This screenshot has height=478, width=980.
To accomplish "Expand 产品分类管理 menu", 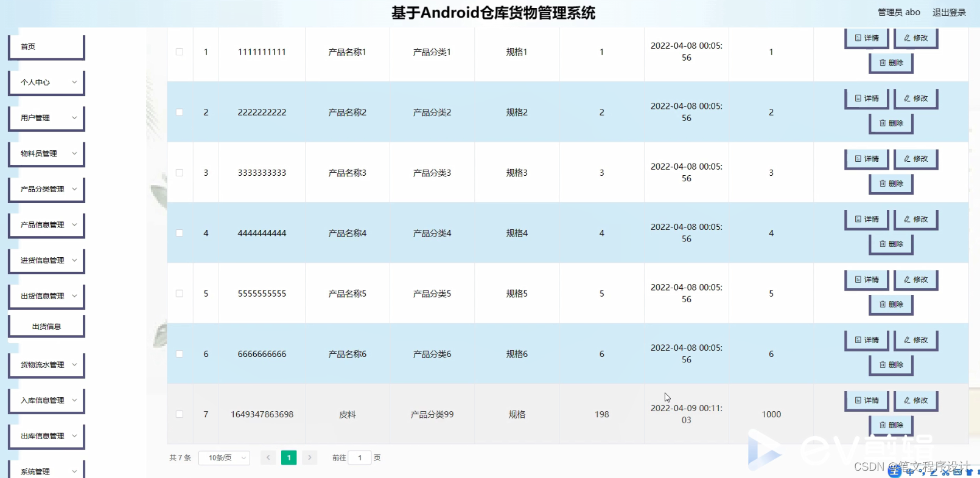I will click(46, 189).
